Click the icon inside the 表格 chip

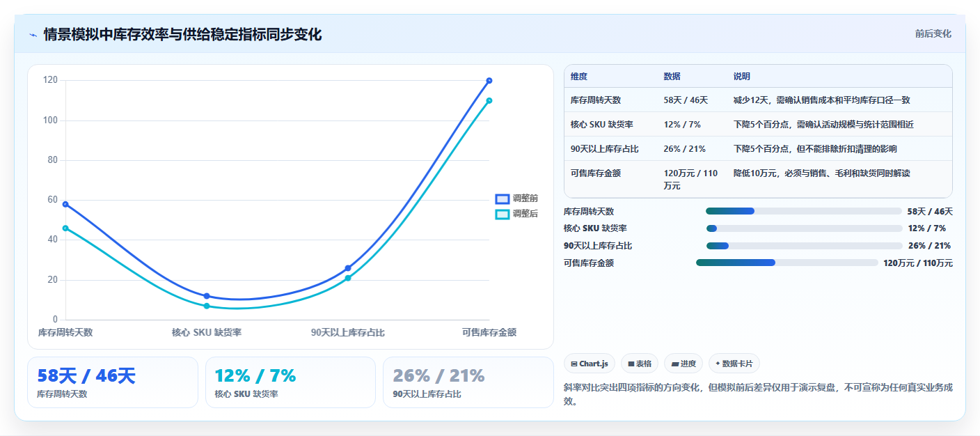[x=631, y=364]
